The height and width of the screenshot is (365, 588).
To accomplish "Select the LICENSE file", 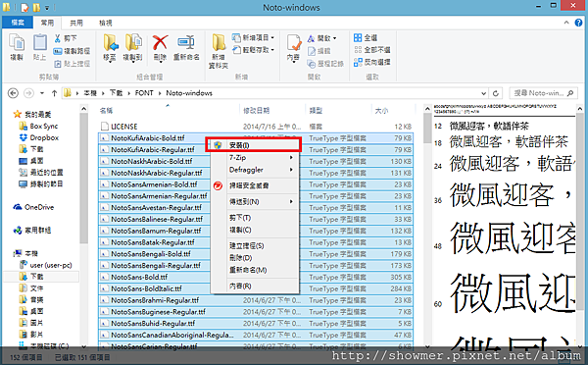I will 256,127.
